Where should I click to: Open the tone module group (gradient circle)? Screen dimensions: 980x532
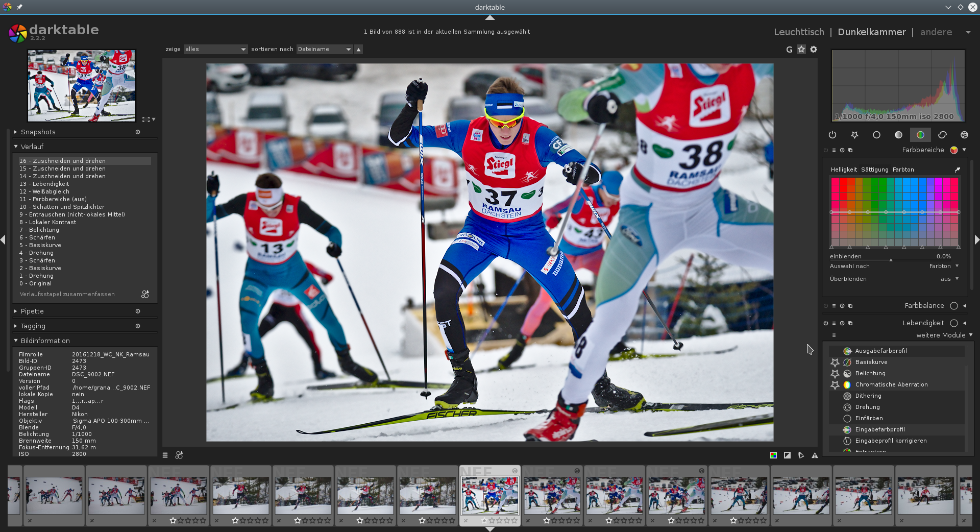click(x=898, y=135)
